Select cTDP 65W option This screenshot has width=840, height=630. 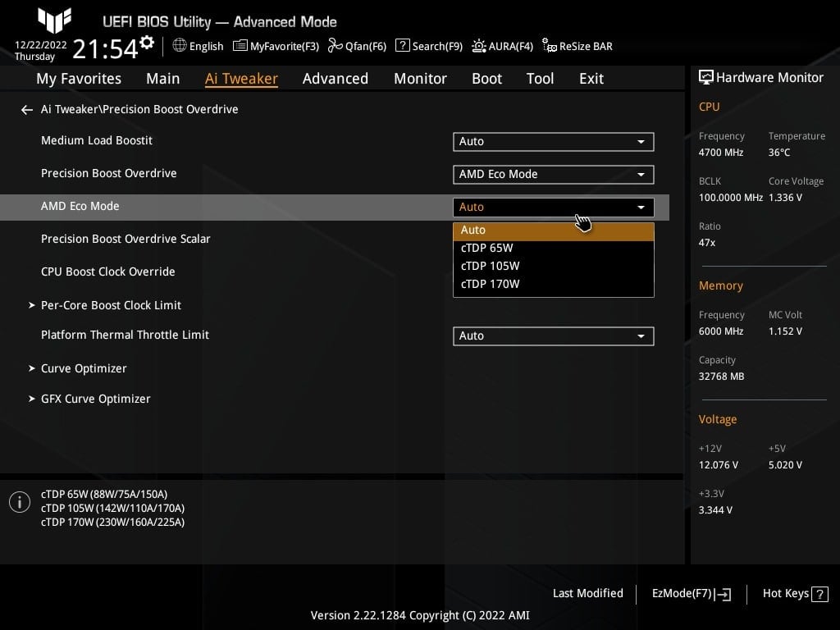click(x=554, y=248)
